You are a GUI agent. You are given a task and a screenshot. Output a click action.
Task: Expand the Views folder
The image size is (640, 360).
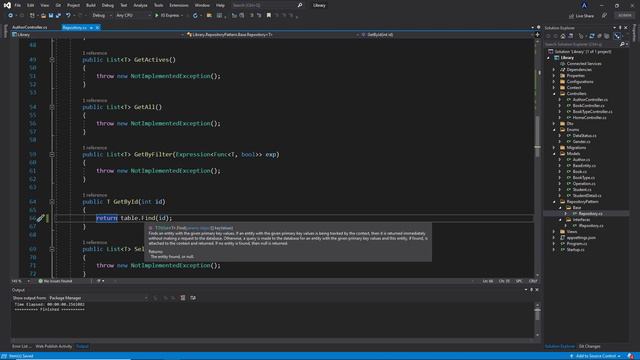point(554,231)
